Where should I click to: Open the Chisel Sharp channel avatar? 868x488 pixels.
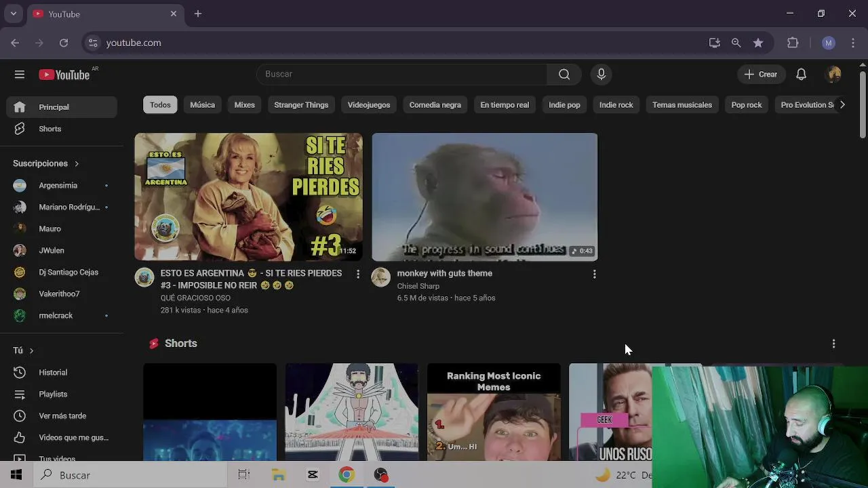[381, 277]
